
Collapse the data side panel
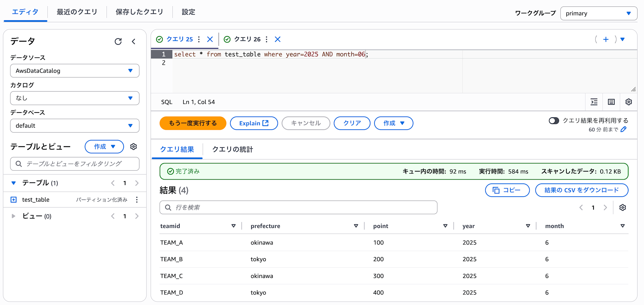[134, 41]
